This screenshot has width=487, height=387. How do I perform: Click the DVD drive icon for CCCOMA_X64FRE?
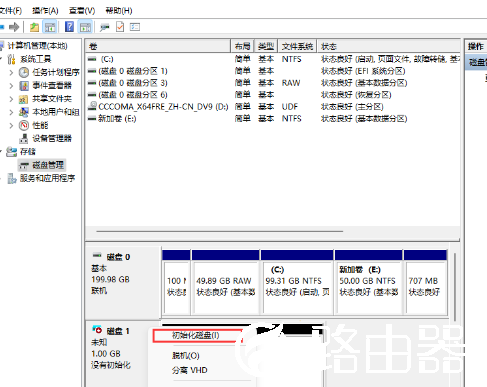pyautogui.click(x=92, y=106)
